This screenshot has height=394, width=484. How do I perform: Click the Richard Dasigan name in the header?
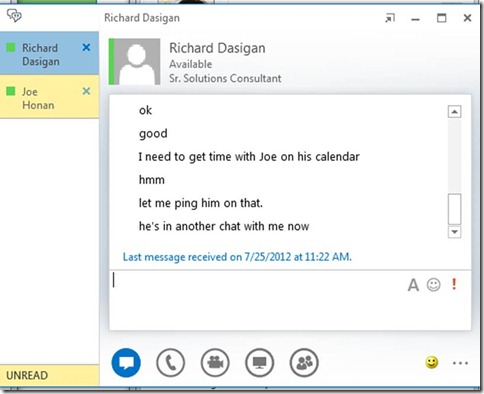pyautogui.click(x=217, y=48)
